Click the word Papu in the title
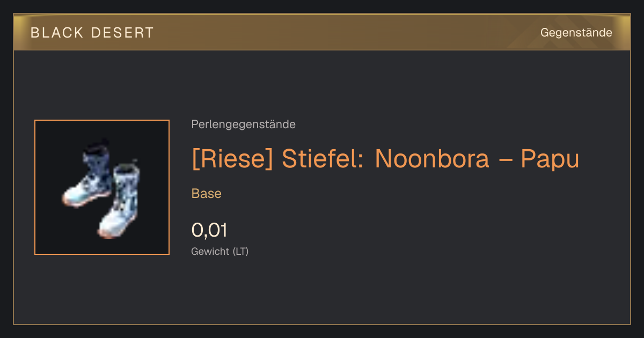644x338 pixels. (x=550, y=159)
